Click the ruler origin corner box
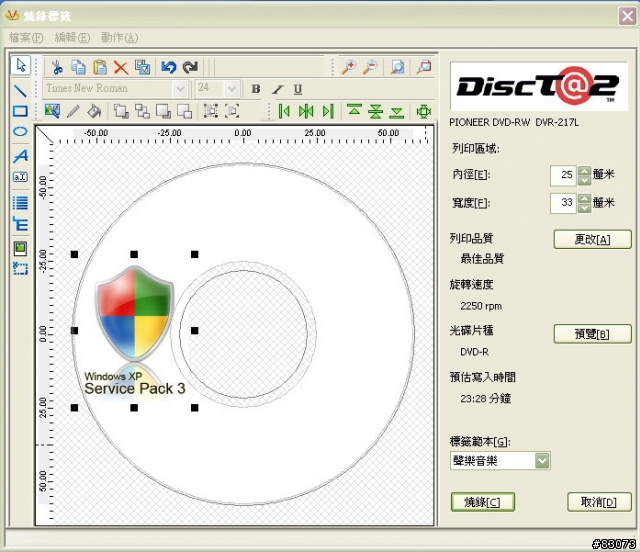This screenshot has height=552, width=640. (x=44, y=135)
